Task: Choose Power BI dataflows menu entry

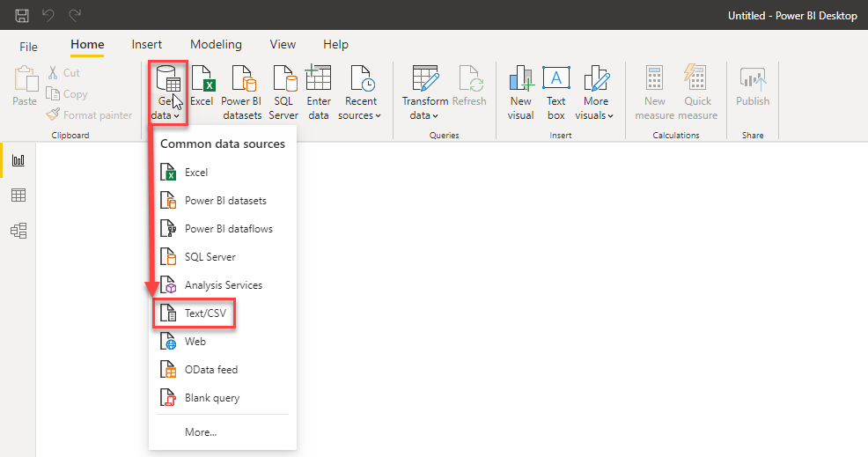Action: tap(223, 229)
